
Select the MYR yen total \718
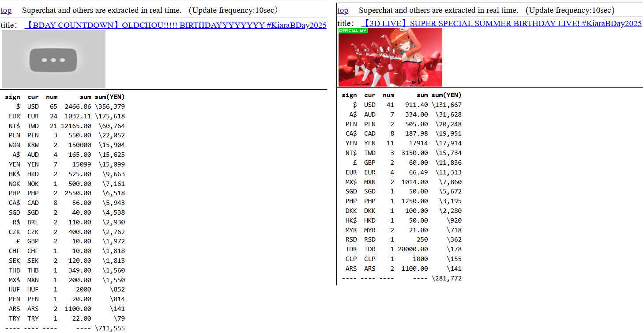click(454, 230)
